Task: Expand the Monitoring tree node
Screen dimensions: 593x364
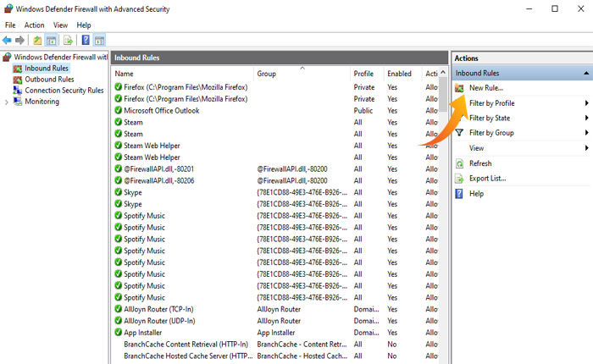Action: [7, 102]
